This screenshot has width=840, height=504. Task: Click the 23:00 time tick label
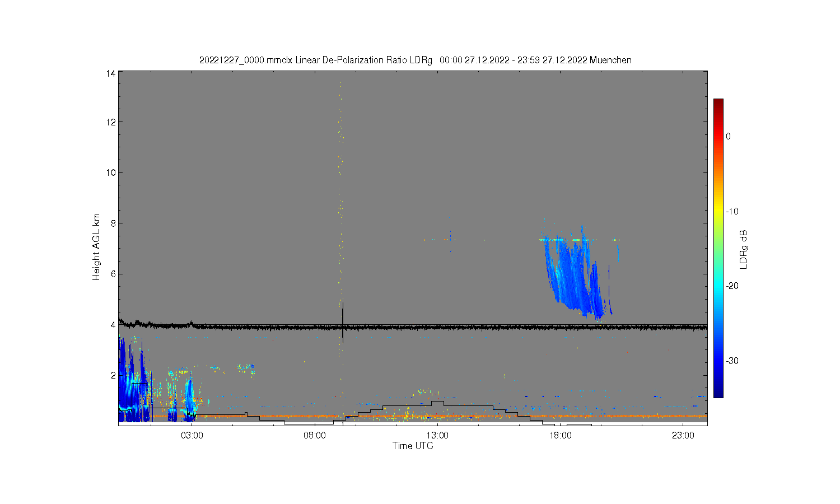683,436
